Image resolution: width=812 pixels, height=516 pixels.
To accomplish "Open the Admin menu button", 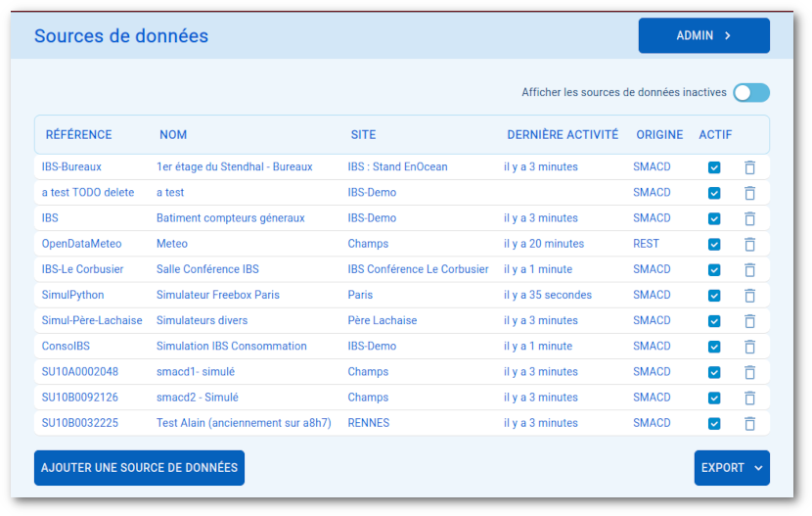I will tap(703, 35).
